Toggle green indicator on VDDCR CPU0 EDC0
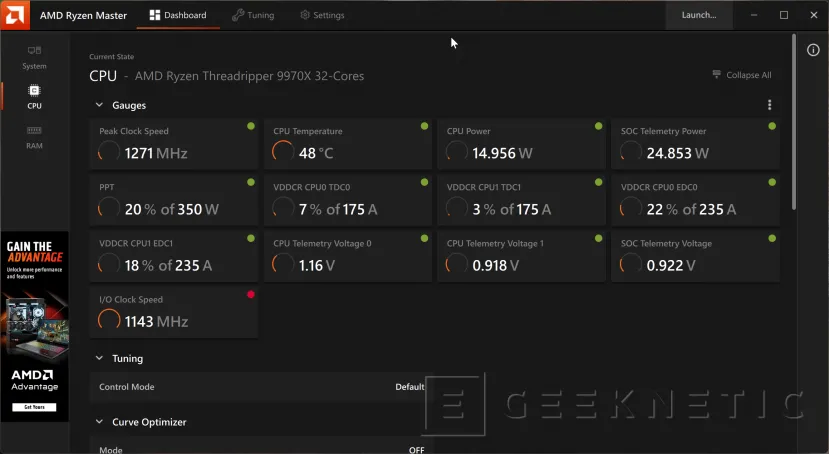This screenshot has height=454, width=829. click(772, 182)
